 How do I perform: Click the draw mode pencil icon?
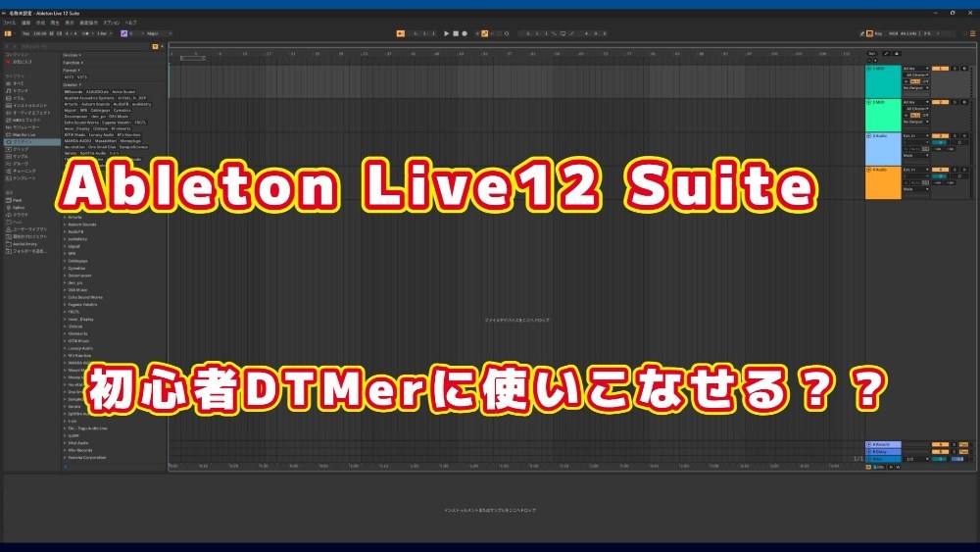coord(861,33)
